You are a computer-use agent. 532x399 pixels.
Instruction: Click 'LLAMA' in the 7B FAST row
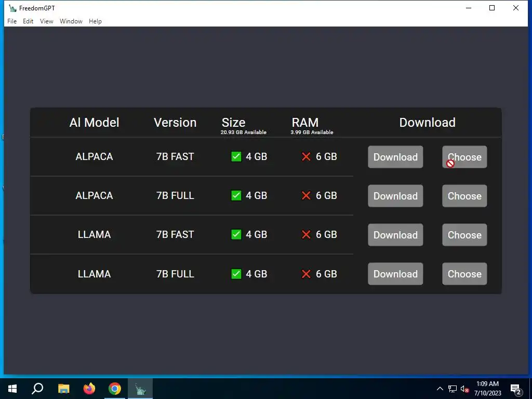point(95,234)
